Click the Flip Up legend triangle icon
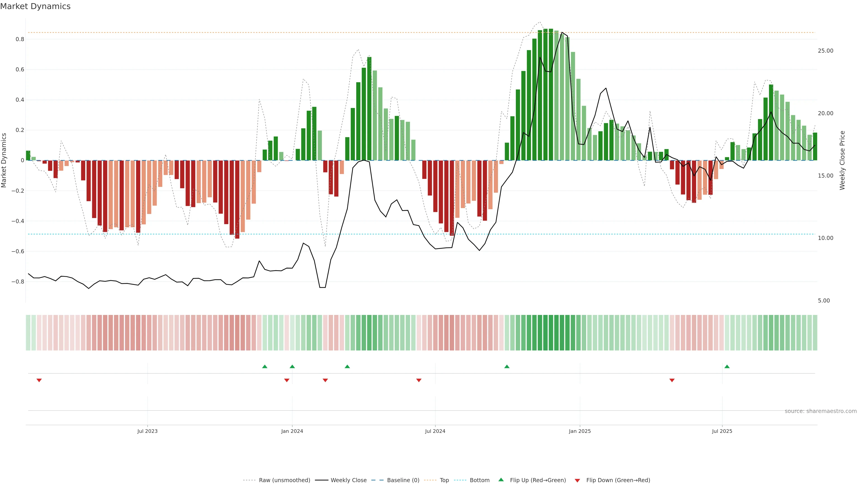 501,480
